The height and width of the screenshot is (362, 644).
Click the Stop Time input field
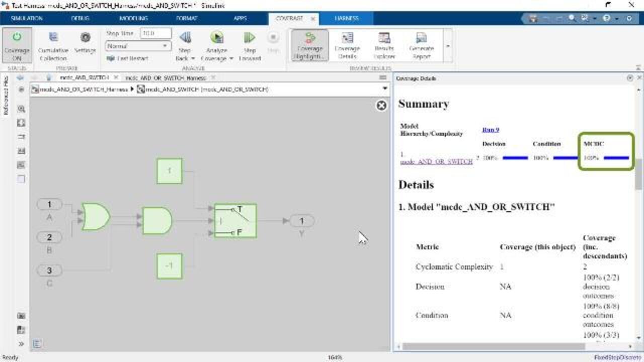pos(155,33)
